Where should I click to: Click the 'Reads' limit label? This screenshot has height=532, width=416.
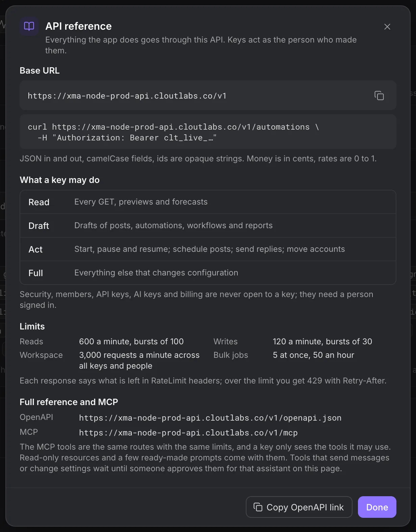click(x=31, y=342)
